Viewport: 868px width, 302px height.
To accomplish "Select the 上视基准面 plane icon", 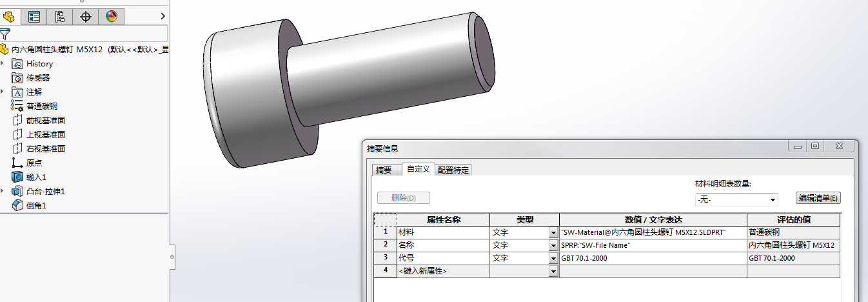I will pyautogui.click(x=18, y=135).
